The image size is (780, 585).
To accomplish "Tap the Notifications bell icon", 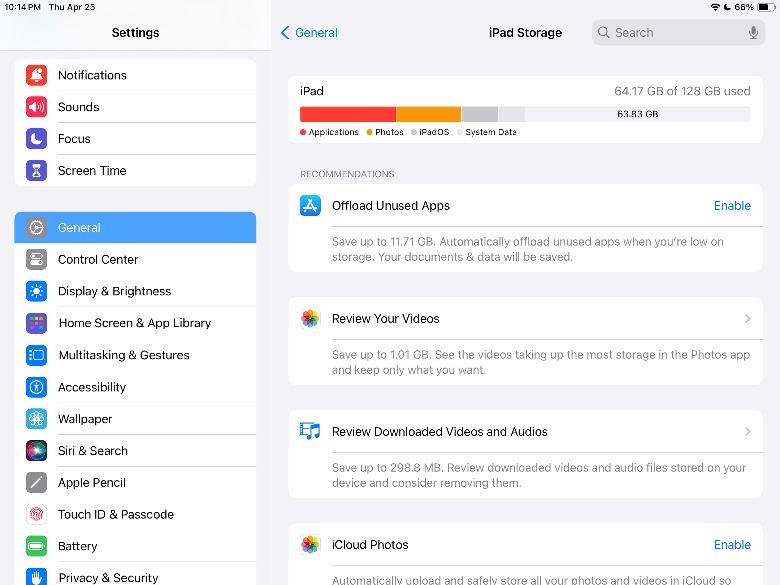I will (x=37, y=75).
